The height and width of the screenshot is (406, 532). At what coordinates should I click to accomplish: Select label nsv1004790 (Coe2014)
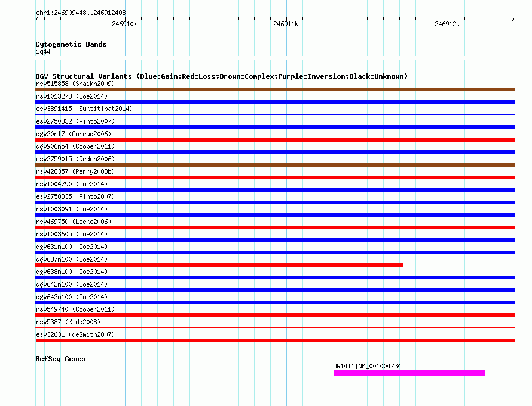point(72,184)
